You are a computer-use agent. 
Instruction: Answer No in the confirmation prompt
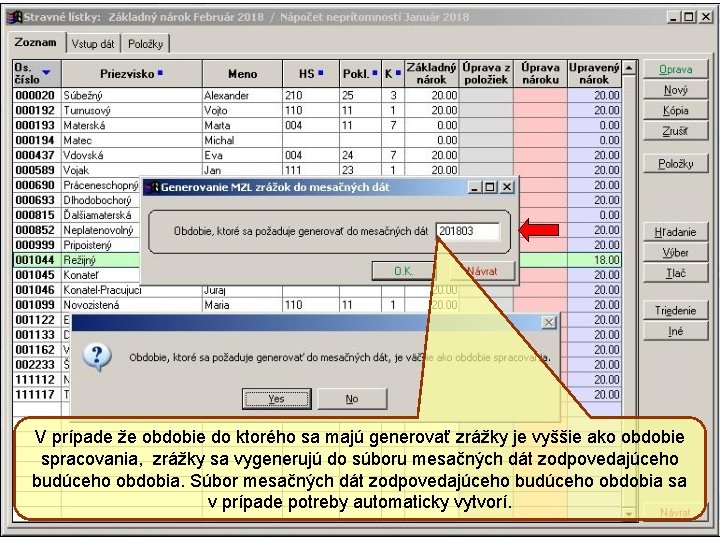(x=352, y=399)
